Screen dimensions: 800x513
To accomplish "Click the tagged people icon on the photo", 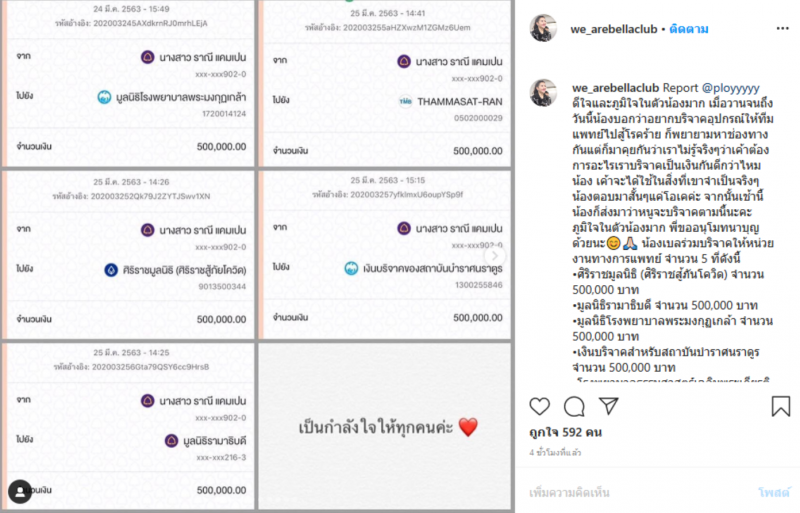I will click(x=20, y=492).
